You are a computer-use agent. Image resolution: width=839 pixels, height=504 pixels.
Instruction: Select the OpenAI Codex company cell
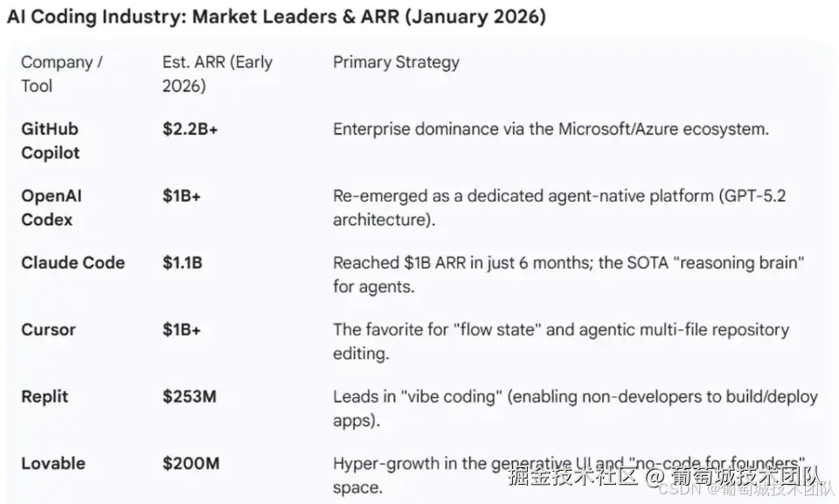[52, 208]
